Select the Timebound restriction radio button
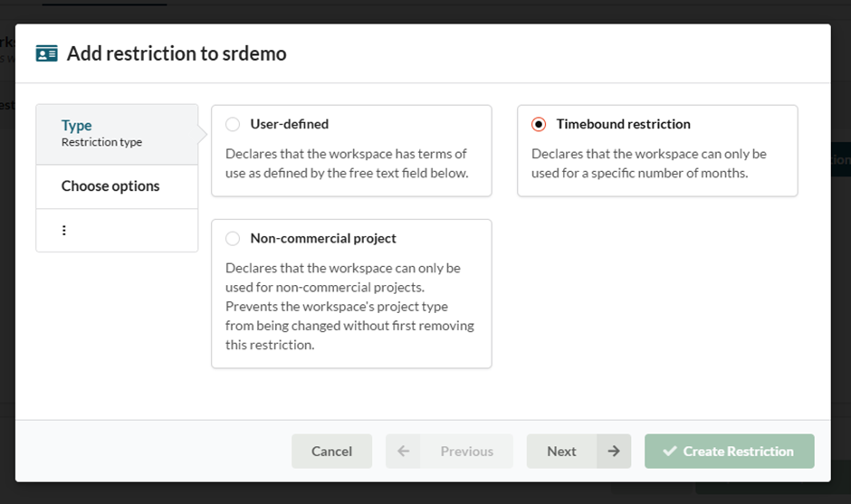851x504 pixels. (539, 125)
